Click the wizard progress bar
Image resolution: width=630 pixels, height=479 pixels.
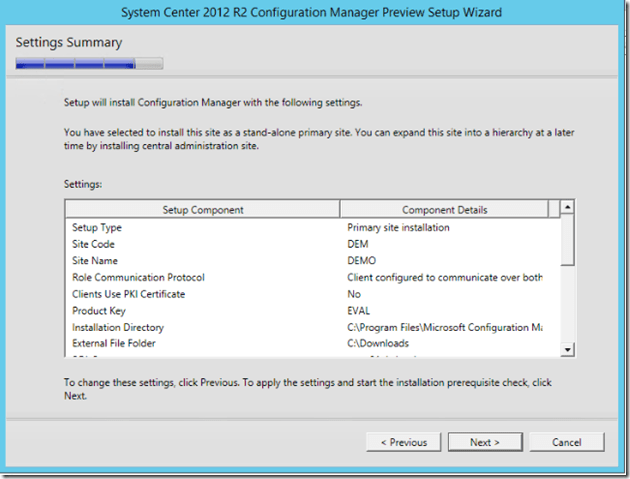coord(89,64)
